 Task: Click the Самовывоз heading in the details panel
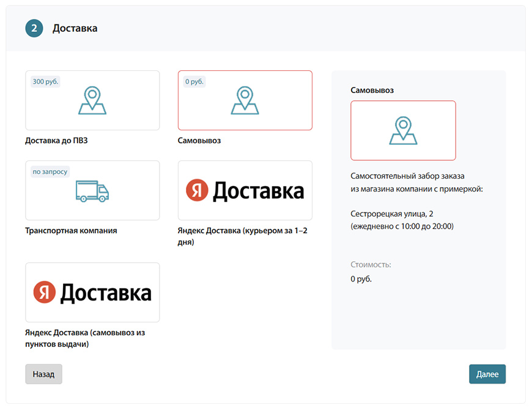(x=372, y=91)
